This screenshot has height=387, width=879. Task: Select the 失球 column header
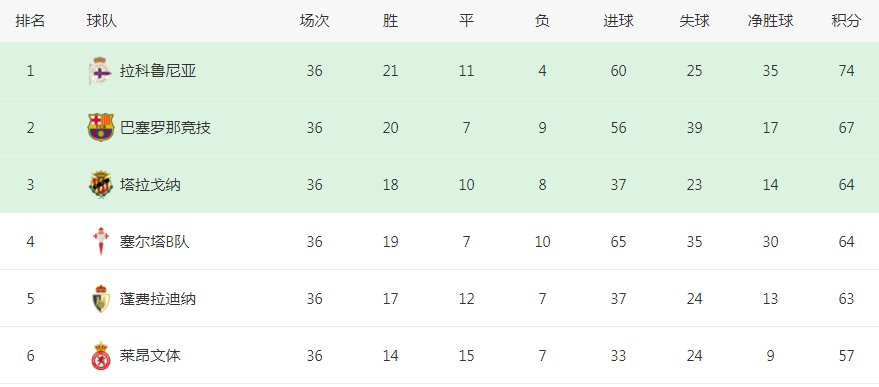tap(695, 21)
